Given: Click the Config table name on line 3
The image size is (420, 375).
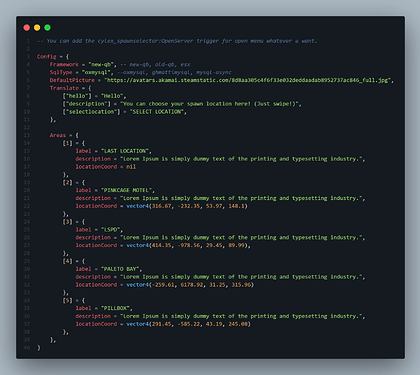Looking at the screenshot, I should [x=46, y=57].
